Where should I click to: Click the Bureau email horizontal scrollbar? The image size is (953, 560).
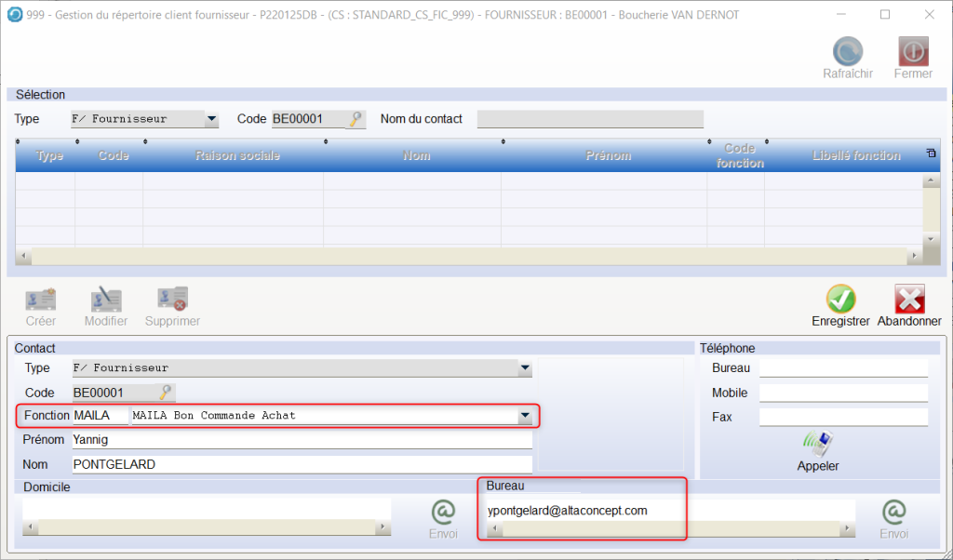670,529
